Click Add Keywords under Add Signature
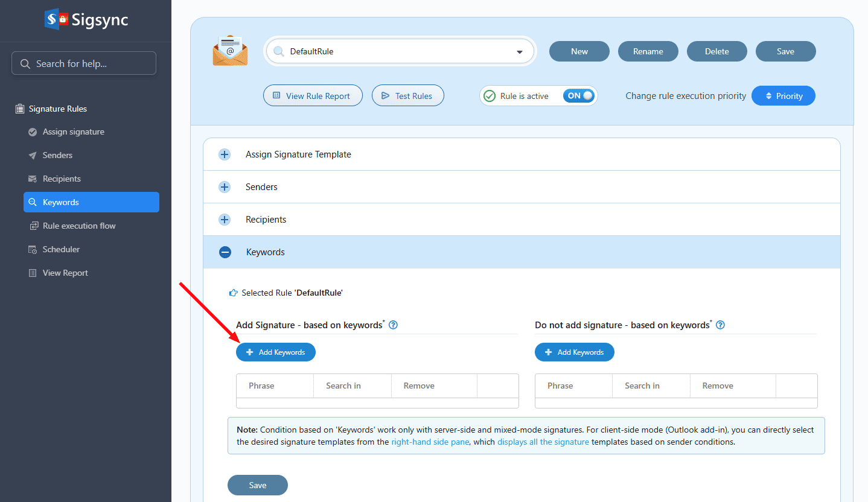Image resolution: width=868 pixels, height=502 pixels. 276,352
